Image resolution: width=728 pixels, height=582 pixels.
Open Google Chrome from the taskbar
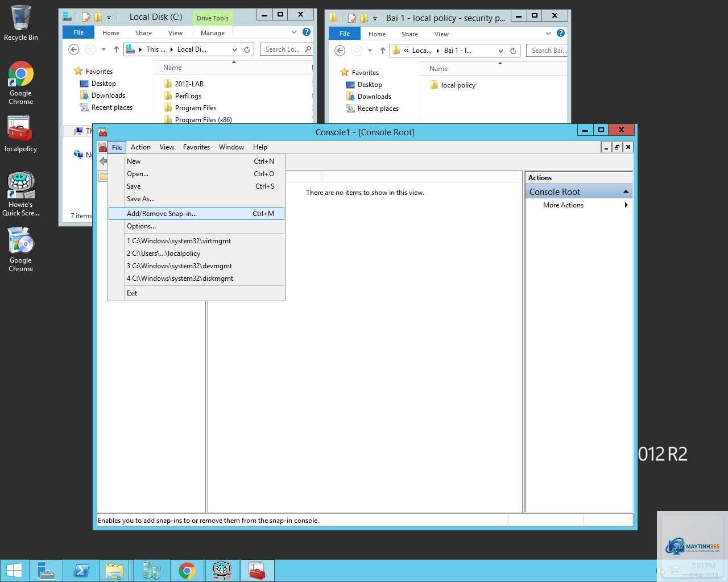(x=187, y=571)
